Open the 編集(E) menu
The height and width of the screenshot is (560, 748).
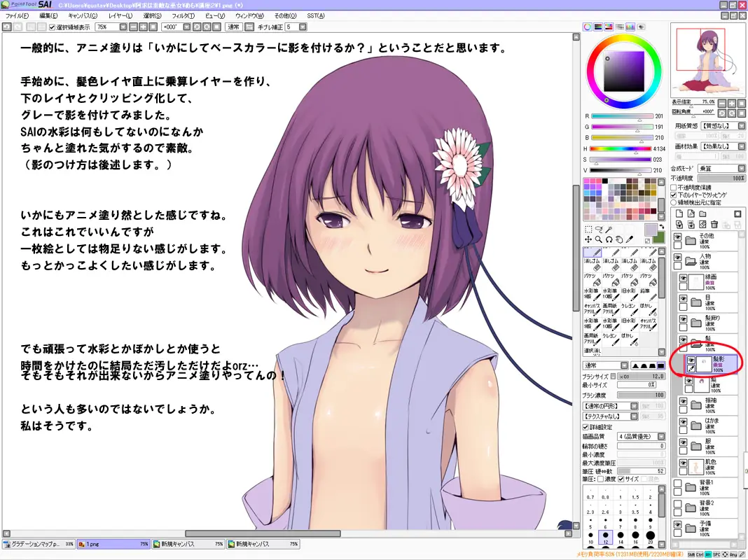[x=48, y=15]
